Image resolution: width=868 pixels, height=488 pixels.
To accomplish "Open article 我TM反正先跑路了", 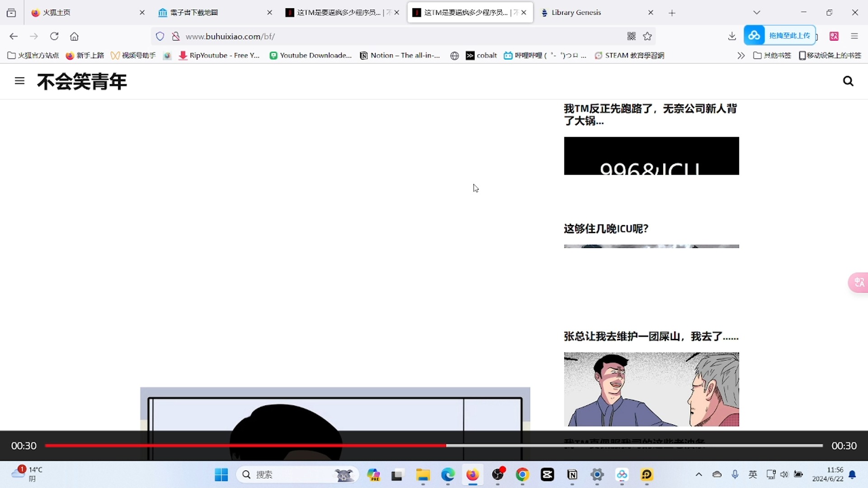I will pyautogui.click(x=650, y=115).
